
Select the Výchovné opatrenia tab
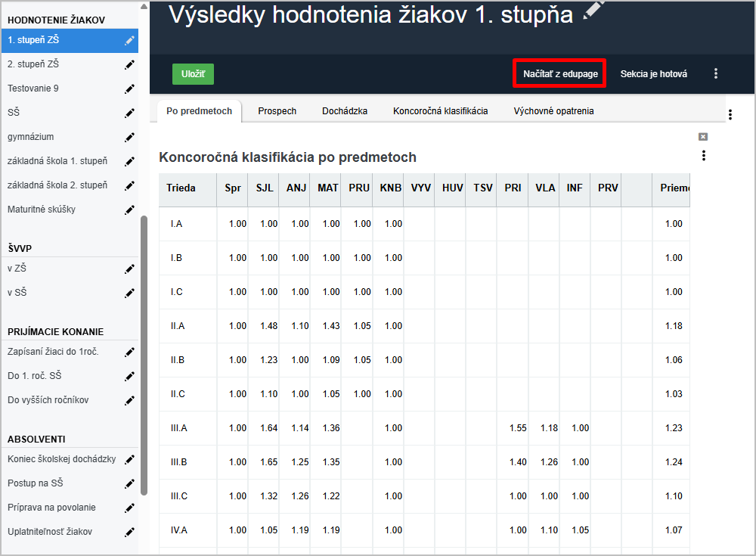click(x=553, y=111)
